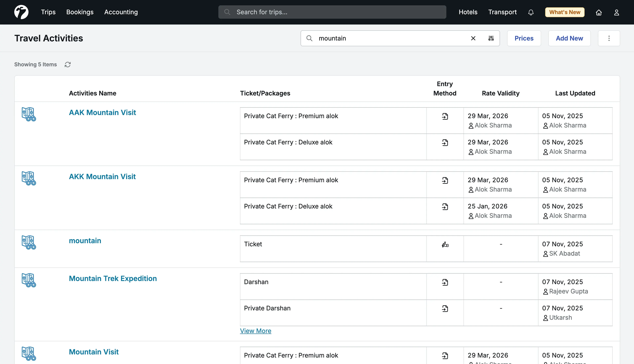Open the notifications bell
This screenshot has height=364, width=634.
[531, 12]
